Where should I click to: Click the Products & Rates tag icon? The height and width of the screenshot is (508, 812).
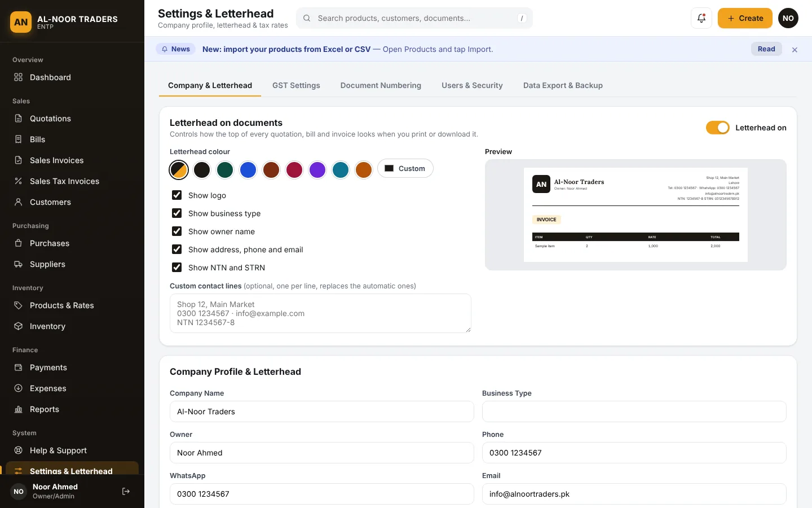pos(18,305)
